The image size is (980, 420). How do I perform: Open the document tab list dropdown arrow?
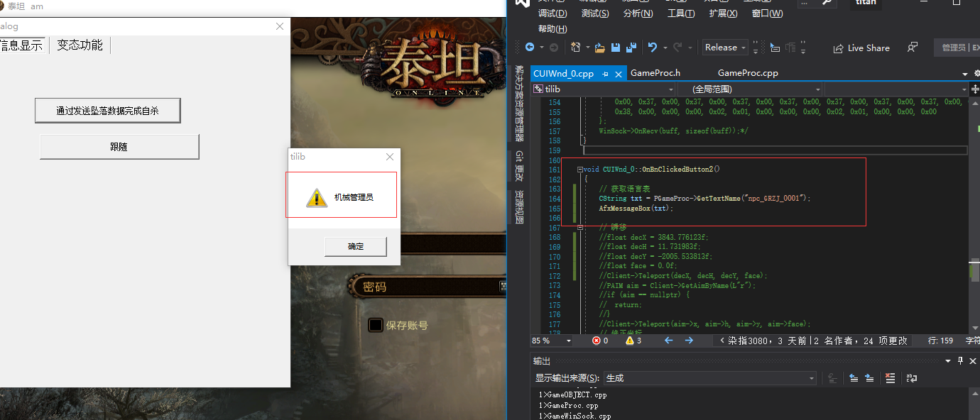[x=965, y=74]
